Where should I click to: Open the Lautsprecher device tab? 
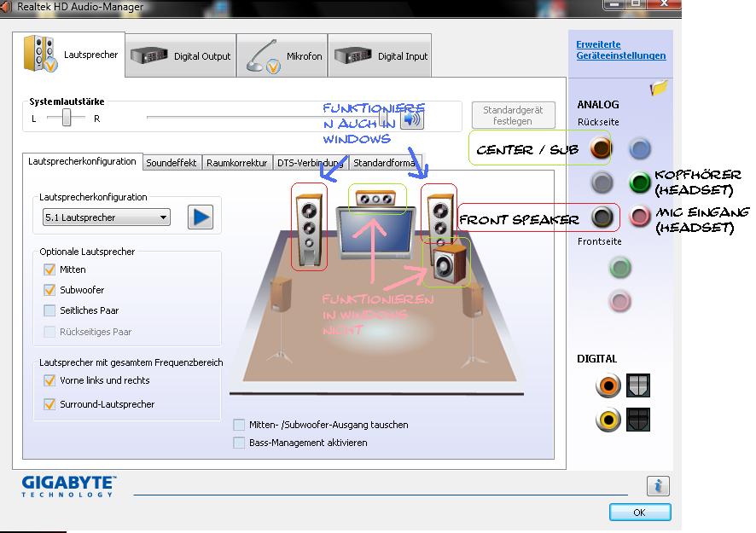69,55
